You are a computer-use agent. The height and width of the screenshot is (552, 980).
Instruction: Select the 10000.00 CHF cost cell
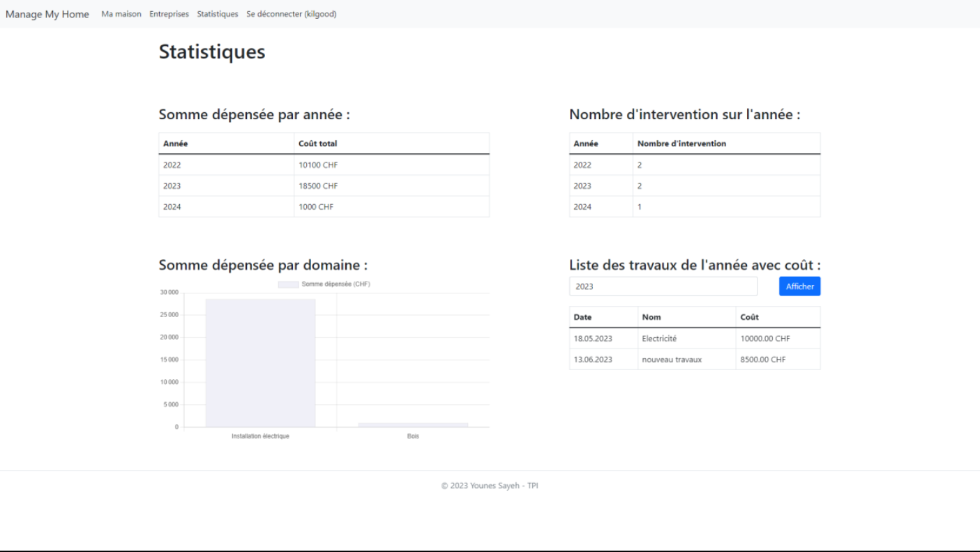pyautogui.click(x=778, y=339)
